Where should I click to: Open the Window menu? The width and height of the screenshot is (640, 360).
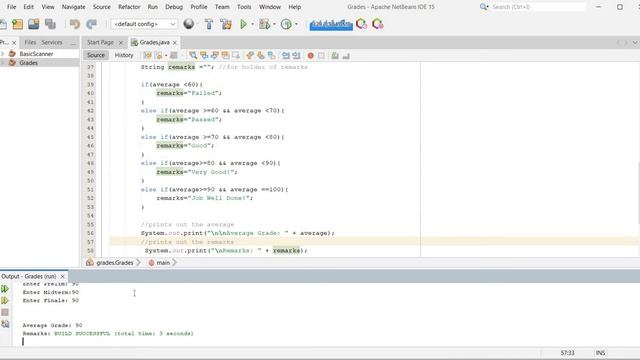[270, 7]
